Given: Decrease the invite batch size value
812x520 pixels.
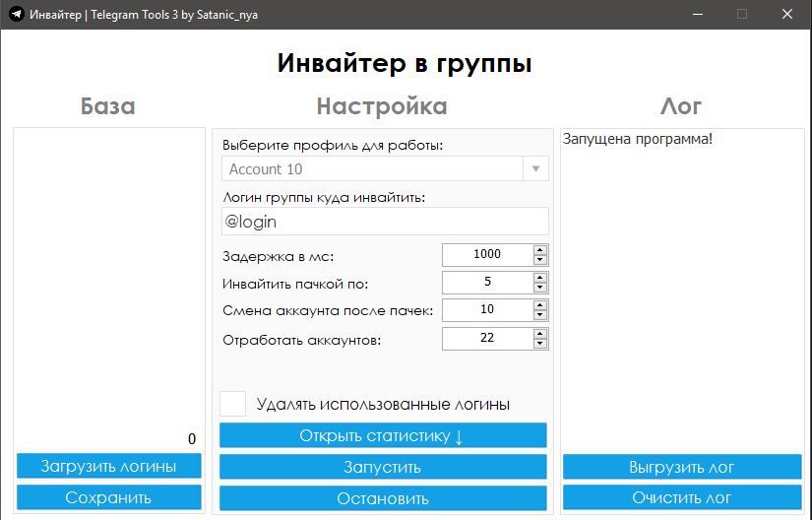Looking at the screenshot, I should pos(540,288).
